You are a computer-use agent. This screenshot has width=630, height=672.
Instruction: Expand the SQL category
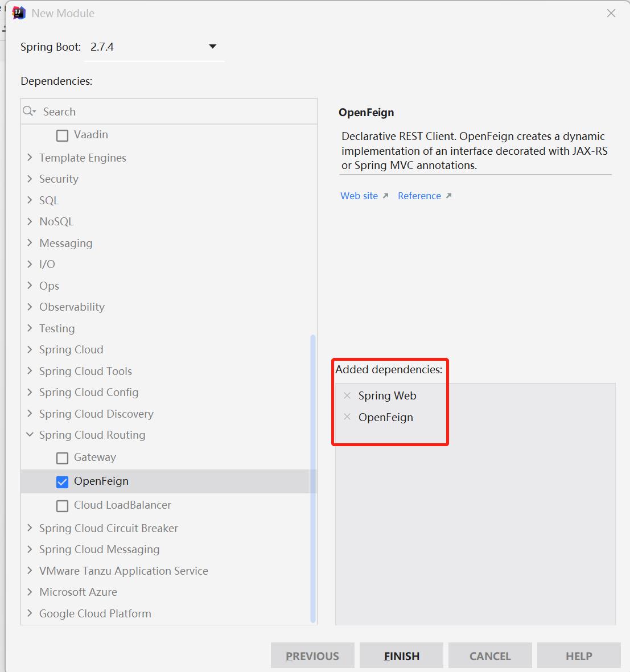30,200
